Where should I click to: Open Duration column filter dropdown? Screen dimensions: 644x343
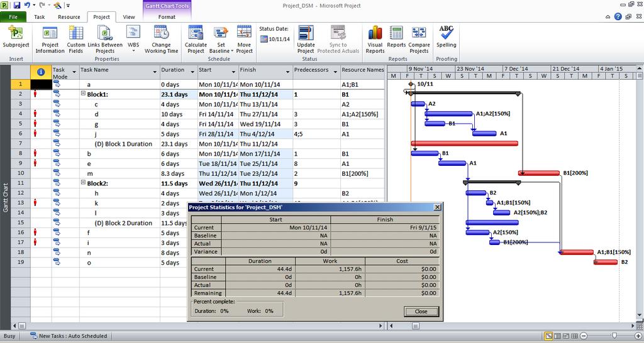point(192,72)
